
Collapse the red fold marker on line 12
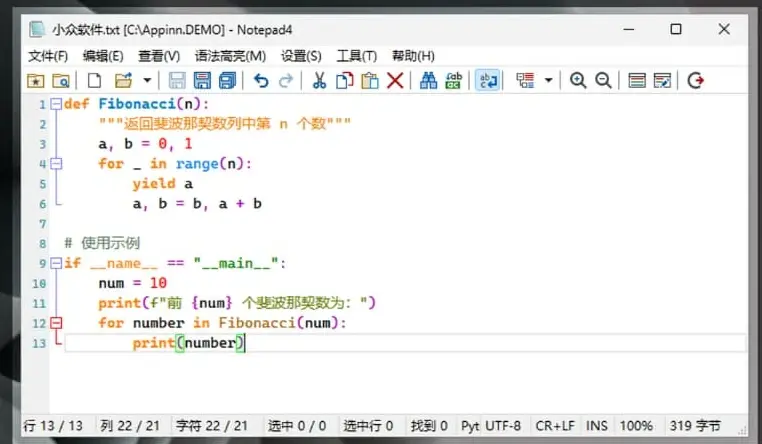point(56,323)
